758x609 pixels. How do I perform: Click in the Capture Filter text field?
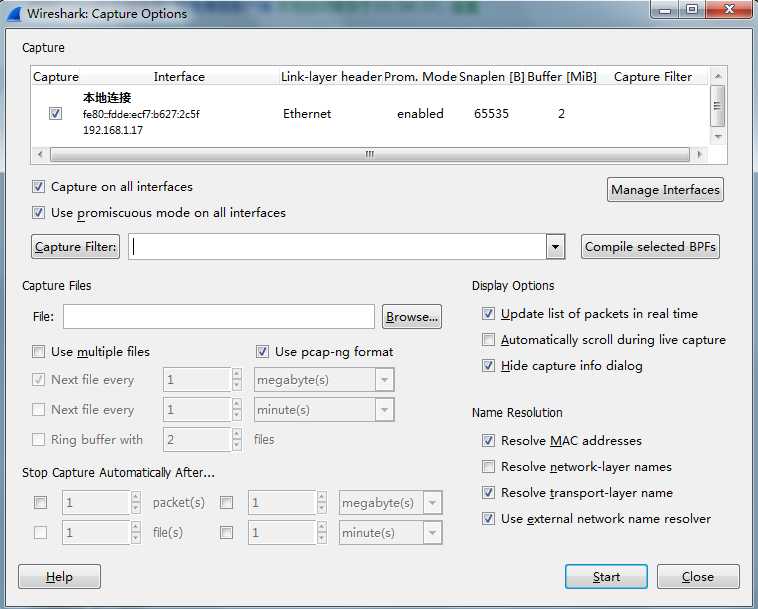pos(337,247)
